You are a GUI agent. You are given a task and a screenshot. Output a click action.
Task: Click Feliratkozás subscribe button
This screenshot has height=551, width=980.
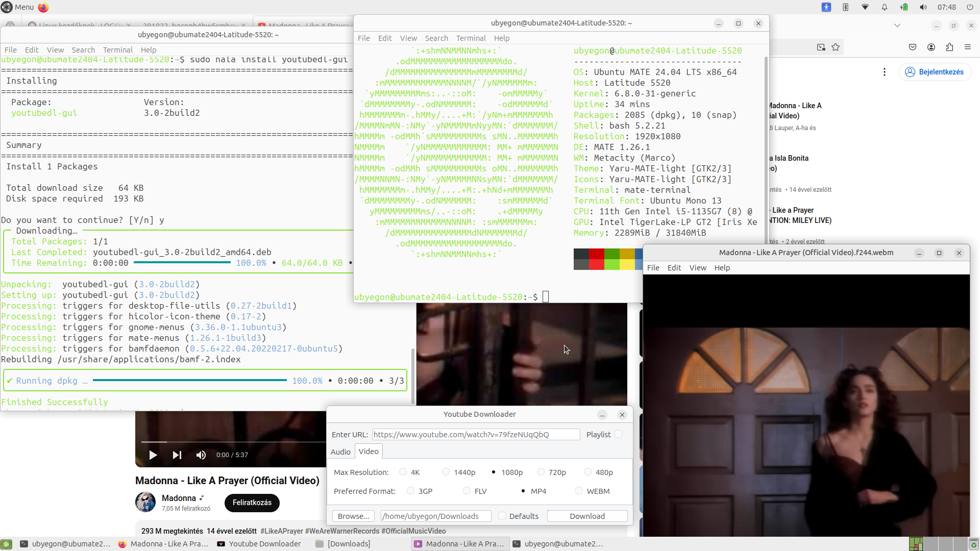pyautogui.click(x=252, y=503)
